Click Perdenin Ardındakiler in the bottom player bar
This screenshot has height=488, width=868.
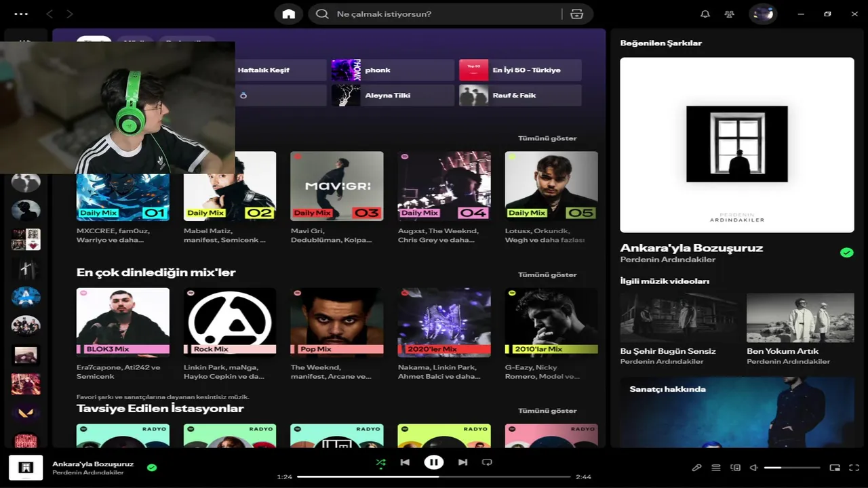pyautogui.click(x=88, y=472)
